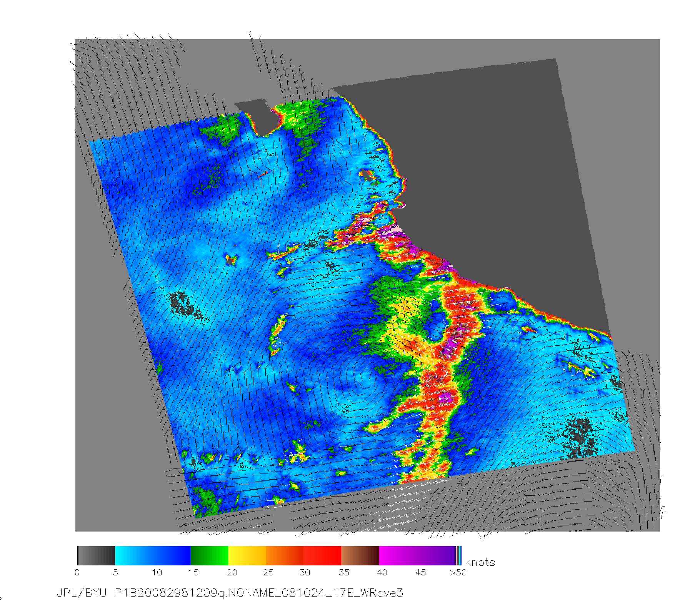Screen dimensions: 700x600
Task: Click the yellow 20–25 knots legend segment
Action: [247, 556]
